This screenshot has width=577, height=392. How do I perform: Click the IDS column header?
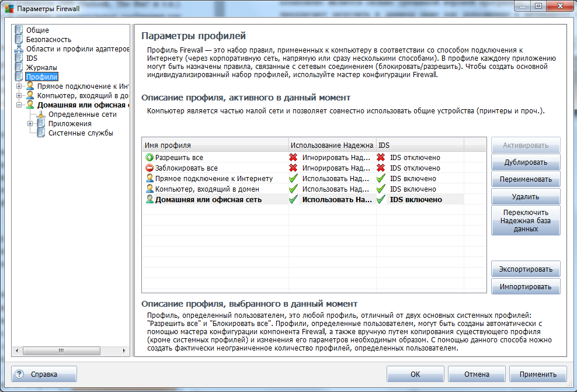(420, 145)
